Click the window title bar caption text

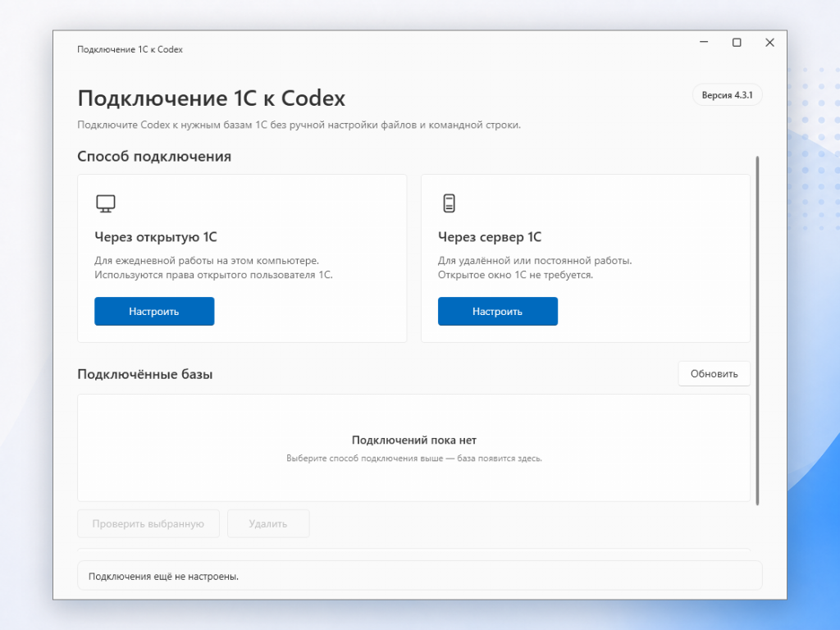click(x=130, y=49)
